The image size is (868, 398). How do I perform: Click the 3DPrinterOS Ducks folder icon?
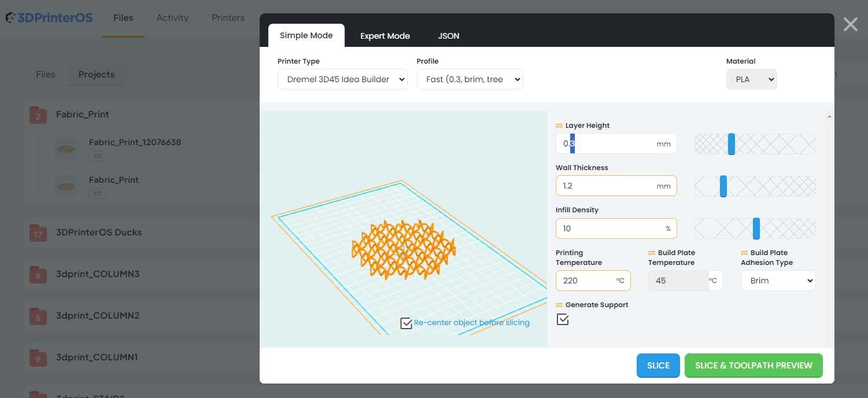coord(38,233)
